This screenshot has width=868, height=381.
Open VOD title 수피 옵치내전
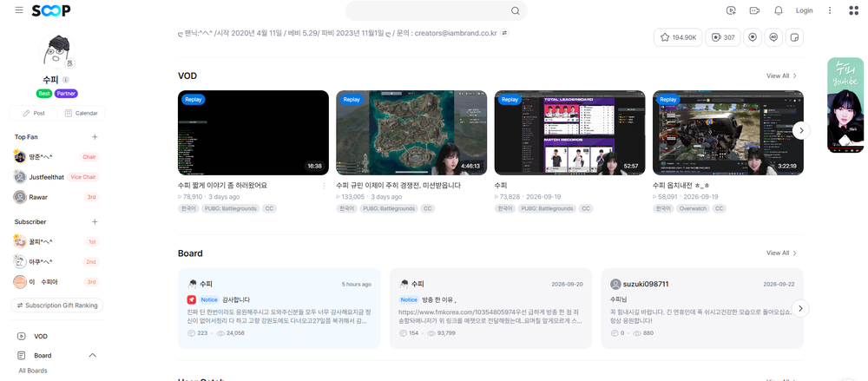click(x=682, y=186)
